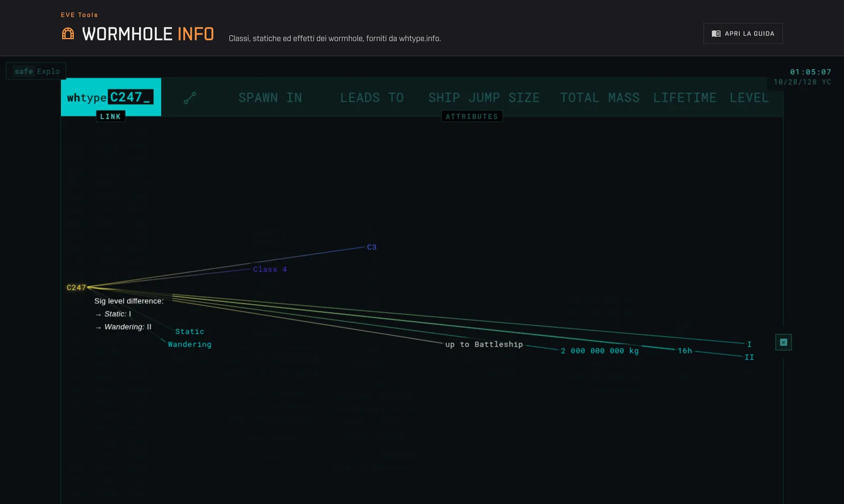Click the wormhole gate icon beside the title

(x=68, y=34)
